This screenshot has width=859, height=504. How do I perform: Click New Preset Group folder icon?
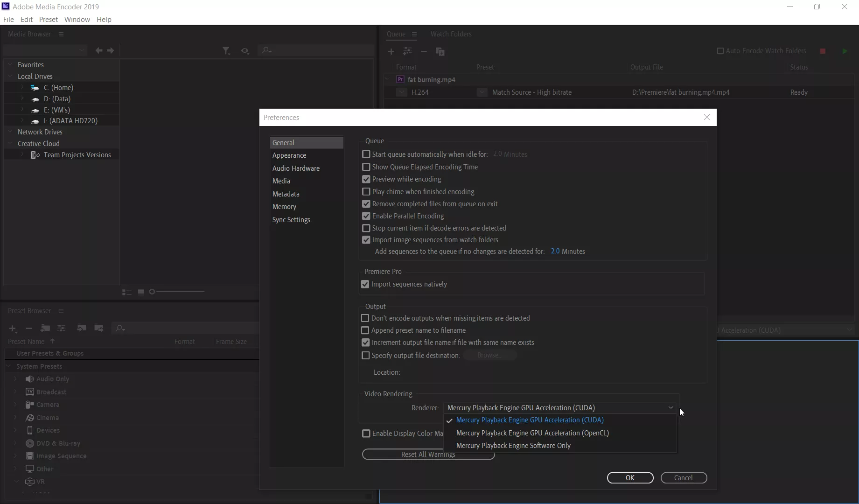point(45,328)
